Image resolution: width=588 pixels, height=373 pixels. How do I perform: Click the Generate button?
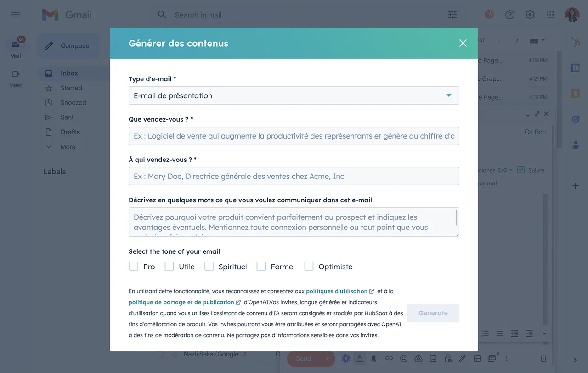point(432,312)
